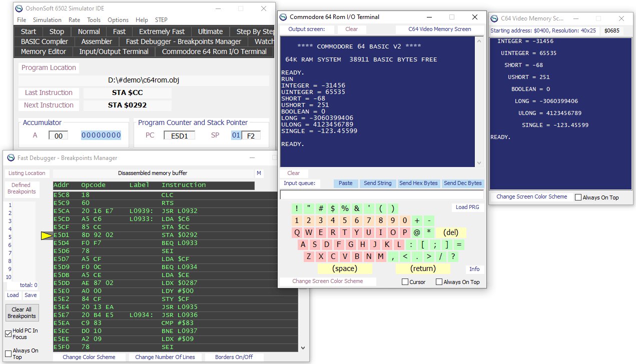Click the M button in Fast Debugger
The image size is (636, 364).
pos(259,173)
